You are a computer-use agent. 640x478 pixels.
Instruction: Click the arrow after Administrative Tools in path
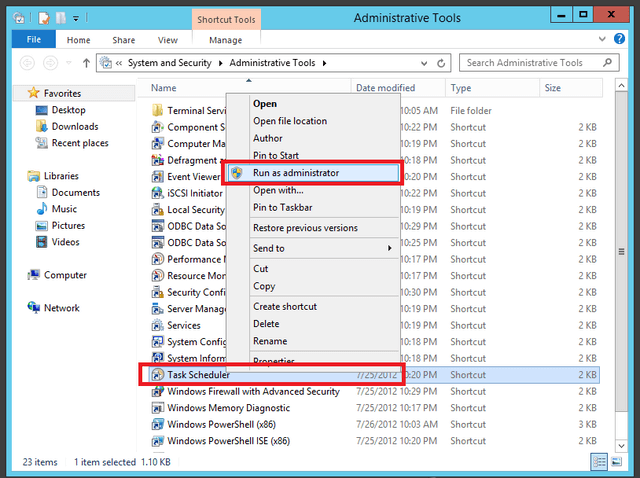click(x=324, y=63)
